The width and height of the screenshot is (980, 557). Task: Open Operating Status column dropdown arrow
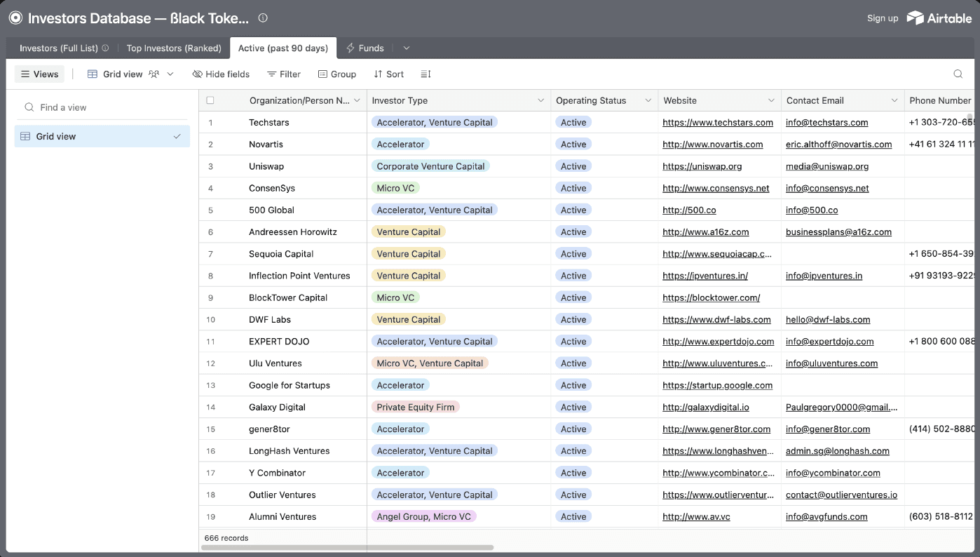(648, 101)
